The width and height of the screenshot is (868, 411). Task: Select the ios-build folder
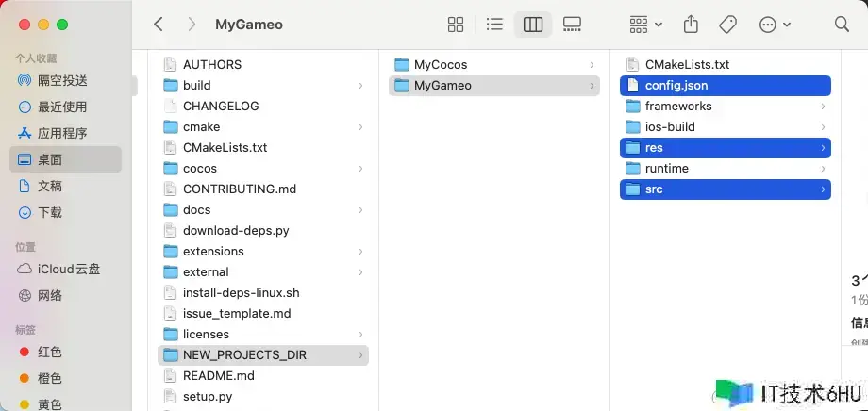point(726,126)
